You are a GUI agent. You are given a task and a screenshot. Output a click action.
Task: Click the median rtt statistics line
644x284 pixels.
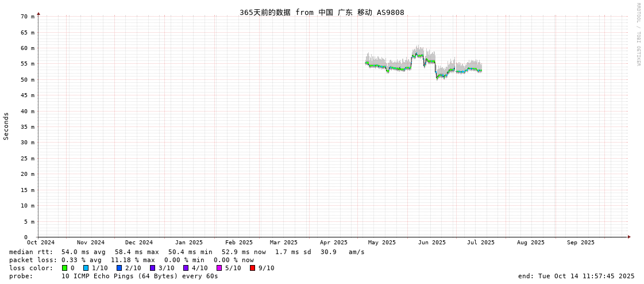click(x=187, y=252)
